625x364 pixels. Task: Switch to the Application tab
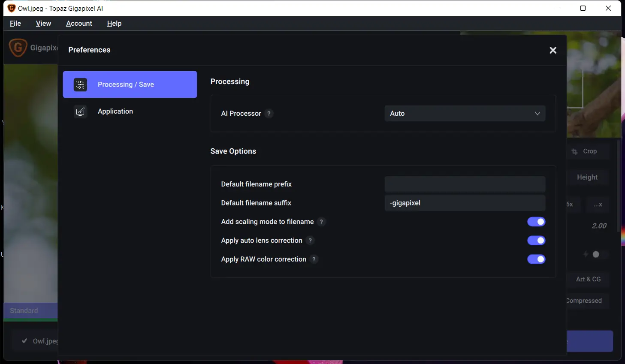(130, 111)
